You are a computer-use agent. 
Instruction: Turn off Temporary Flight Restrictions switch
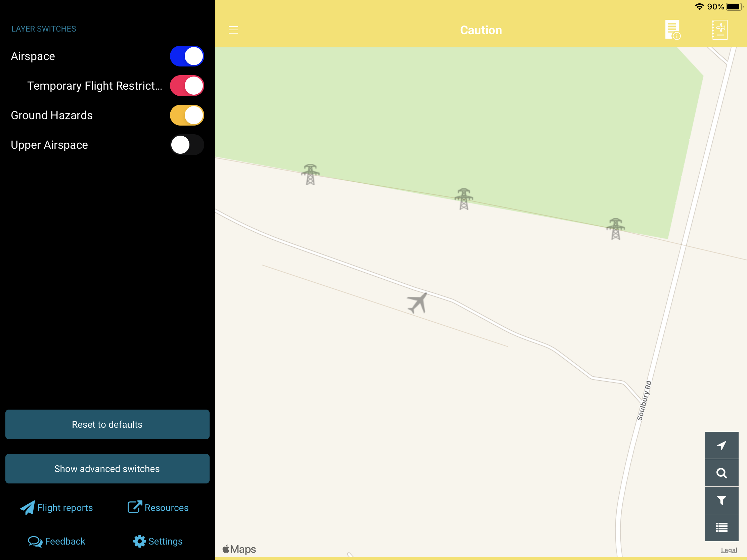click(187, 86)
